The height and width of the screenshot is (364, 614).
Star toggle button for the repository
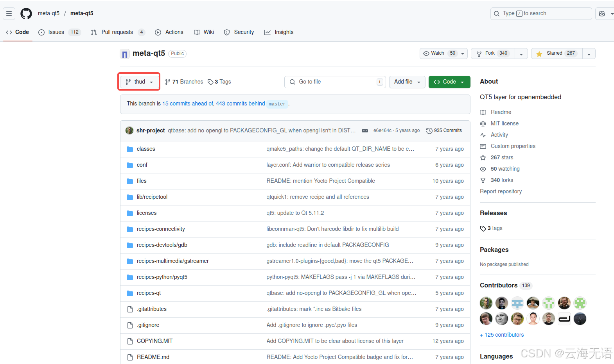tap(557, 54)
